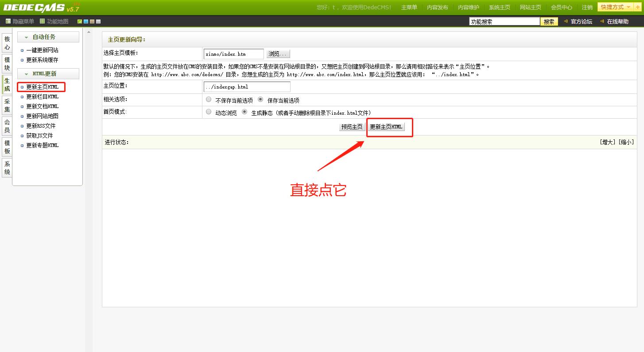Image resolution: width=644 pixels, height=352 pixels.
Task: Select the tan skin color swatch
Action: (x=92, y=21)
